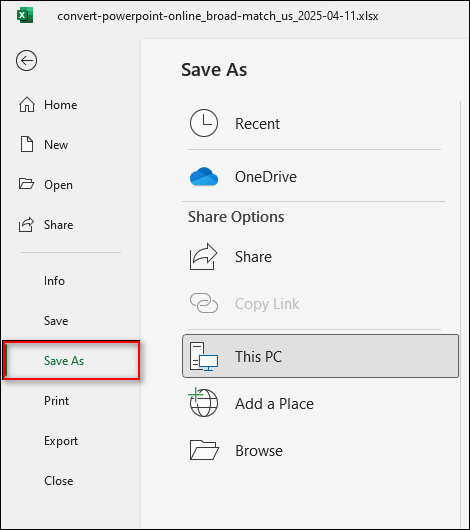Select the OneDrive label
The height and width of the screenshot is (530, 470).
tap(266, 177)
